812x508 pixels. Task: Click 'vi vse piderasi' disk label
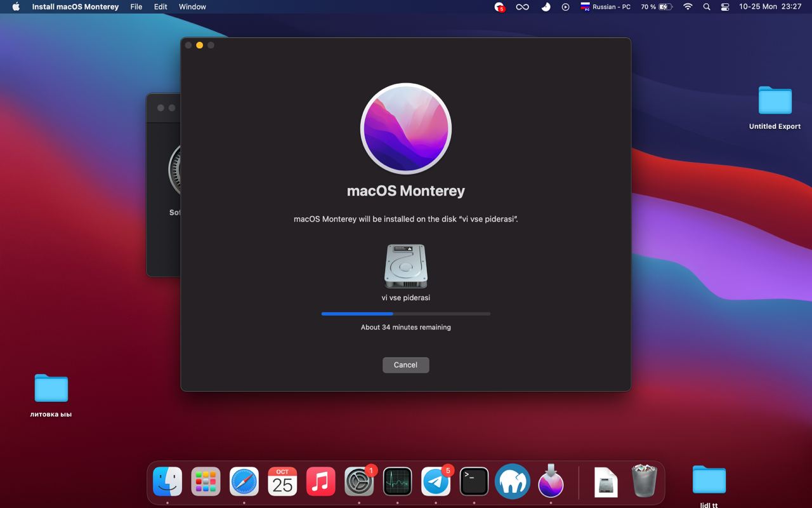point(406,297)
